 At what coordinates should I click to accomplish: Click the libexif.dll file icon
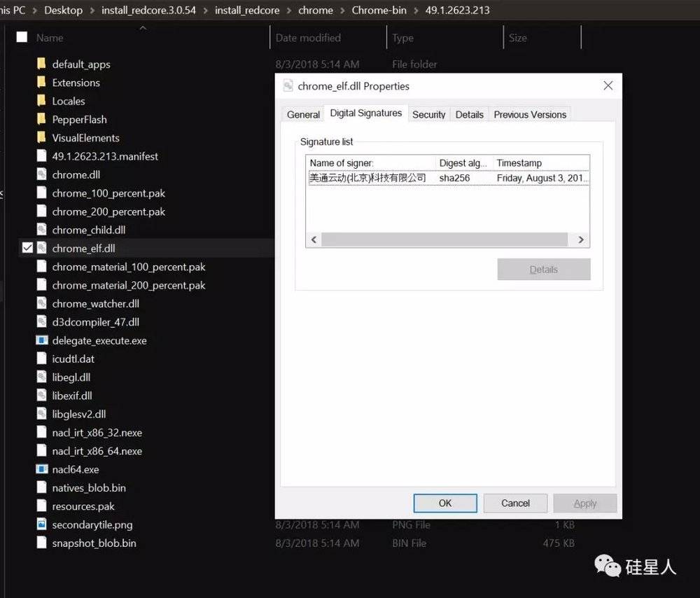coord(41,395)
